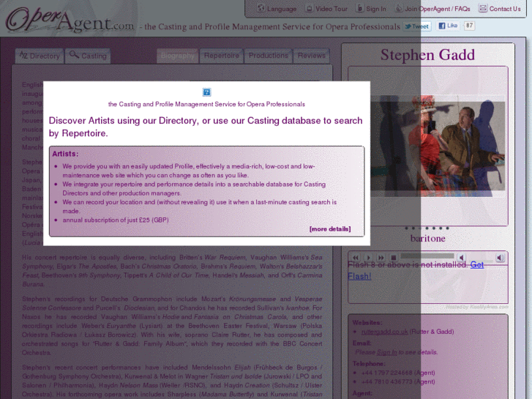This screenshot has height=399, width=532.
Task: Switch to the Biography tab
Action: [x=177, y=56]
